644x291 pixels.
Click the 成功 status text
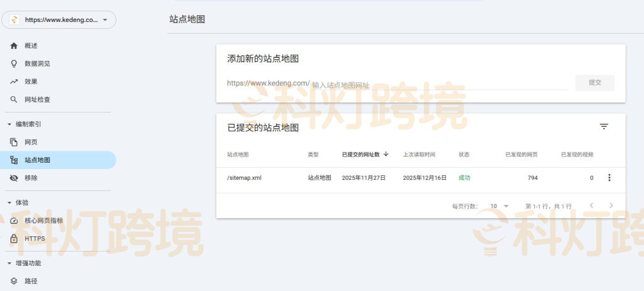pyautogui.click(x=465, y=178)
